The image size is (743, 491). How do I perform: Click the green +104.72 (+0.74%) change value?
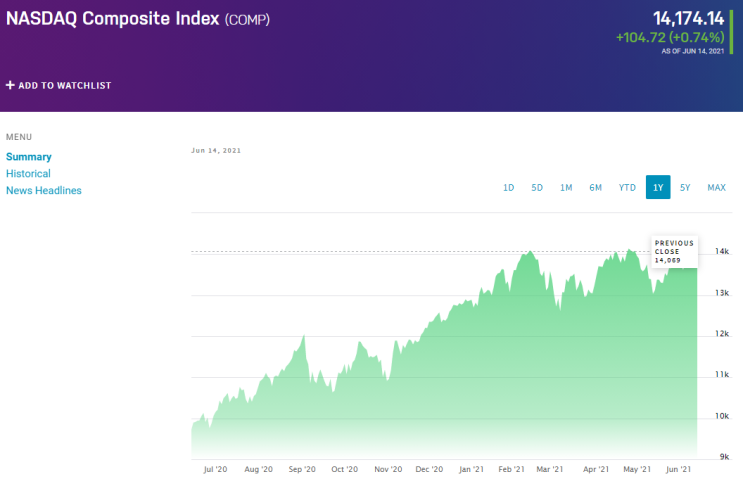(669, 37)
